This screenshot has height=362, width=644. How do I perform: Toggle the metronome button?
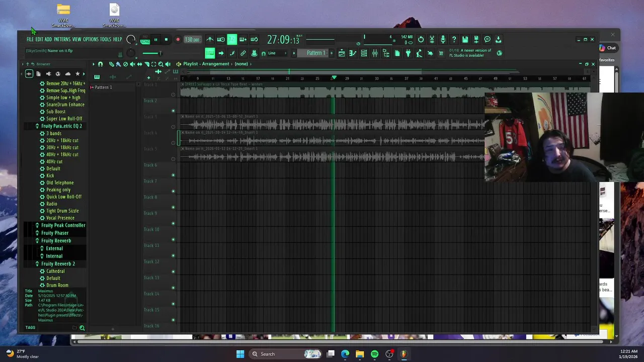pos(210,39)
